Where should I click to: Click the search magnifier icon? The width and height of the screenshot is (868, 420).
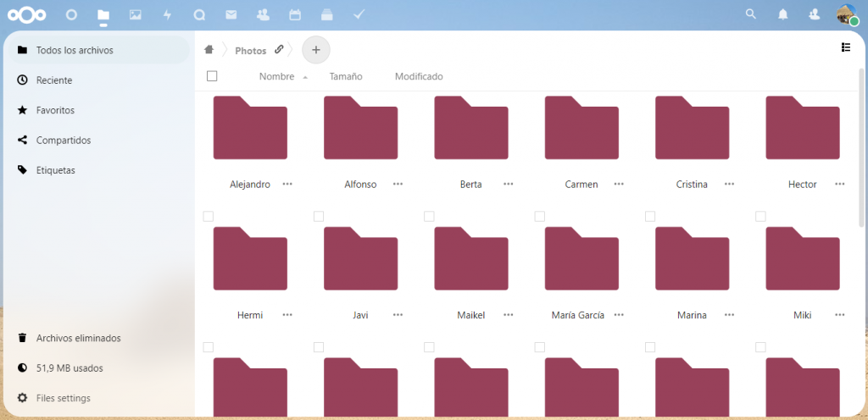tap(751, 14)
